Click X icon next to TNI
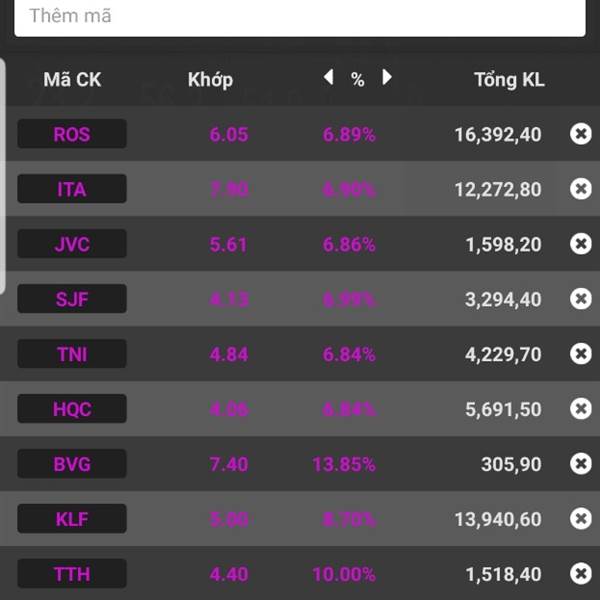Screen dimensions: 600x600 tap(580, 354)
